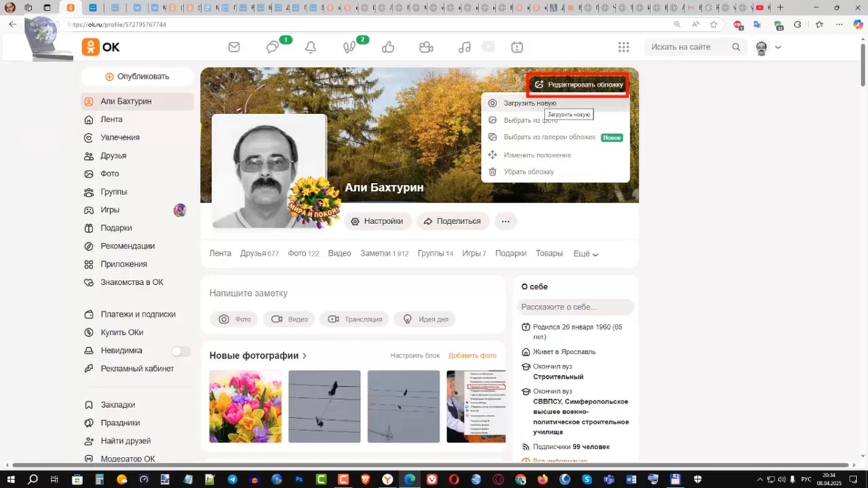The height and width of the screenshot is (488, 868).
Task: Open Добавить фото link
Action: pyautogui.click(x=472, y=355)
